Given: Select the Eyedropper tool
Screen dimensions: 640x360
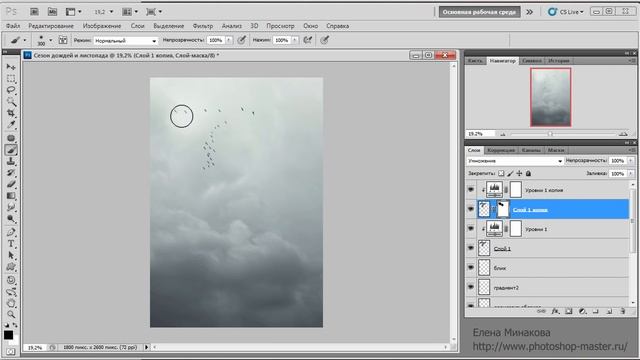Looking at the screenshot, I should (x=11, y=124).
